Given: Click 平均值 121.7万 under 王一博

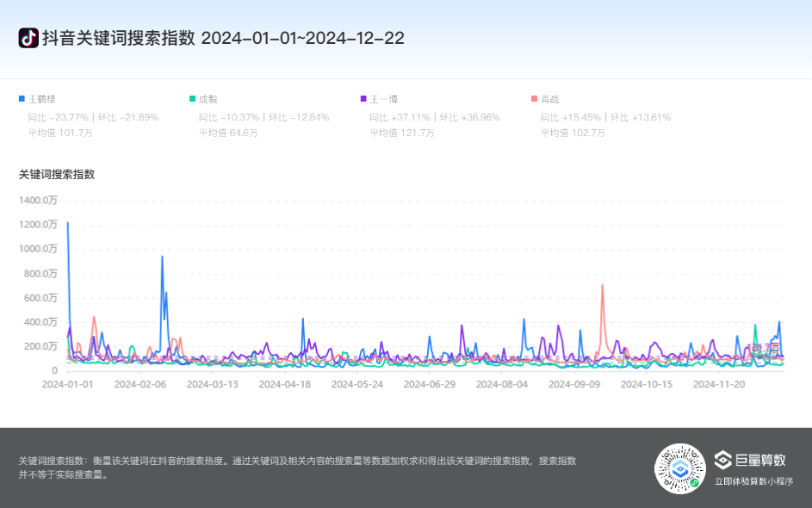Looking at the screenshot, I should tap(402, 133).
